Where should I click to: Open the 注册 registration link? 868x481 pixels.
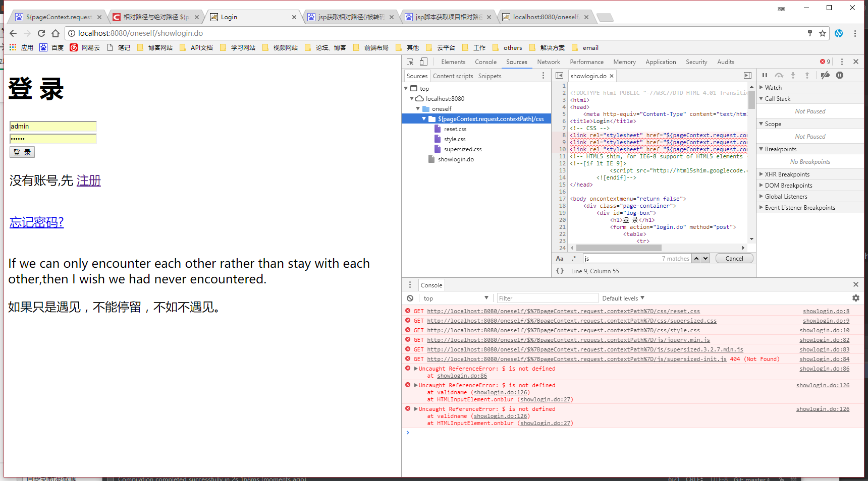coord(89,181)
